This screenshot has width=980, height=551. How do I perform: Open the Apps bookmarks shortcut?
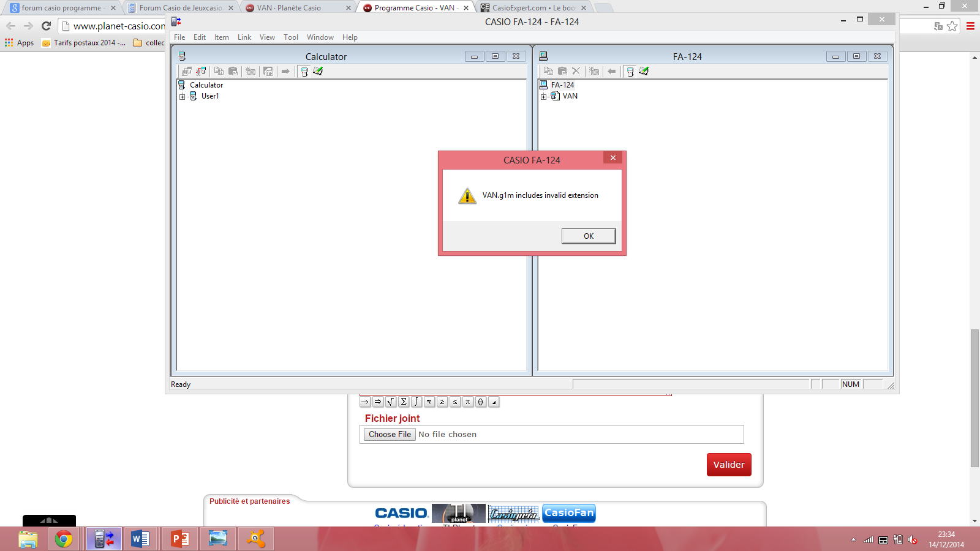(19, 43)
